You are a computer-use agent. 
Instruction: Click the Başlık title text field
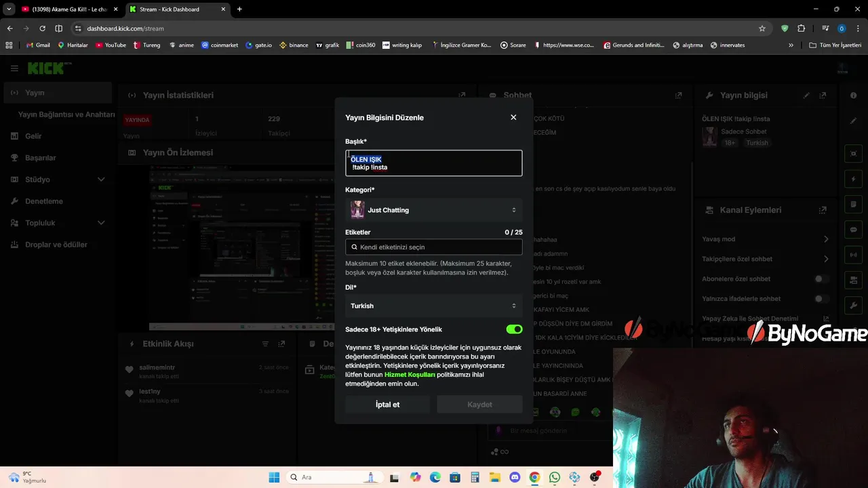pos(434,163)
